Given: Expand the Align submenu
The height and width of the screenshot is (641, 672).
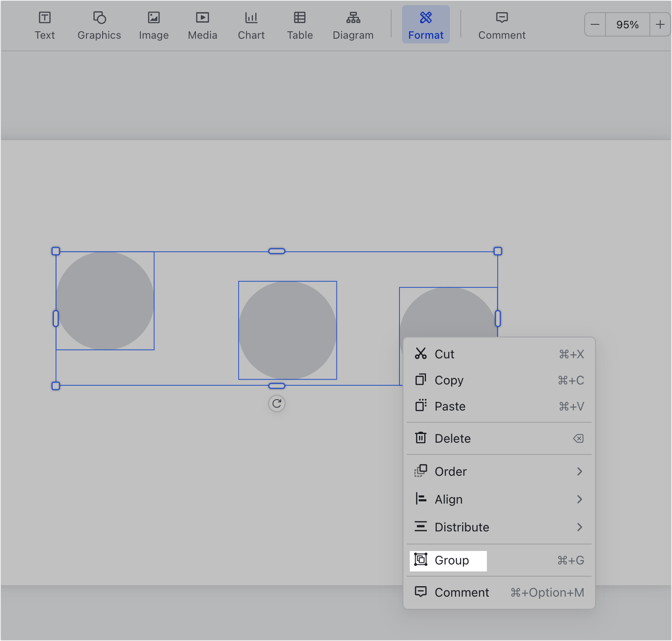Looking at the screenshot, I should tap(449, 499).
